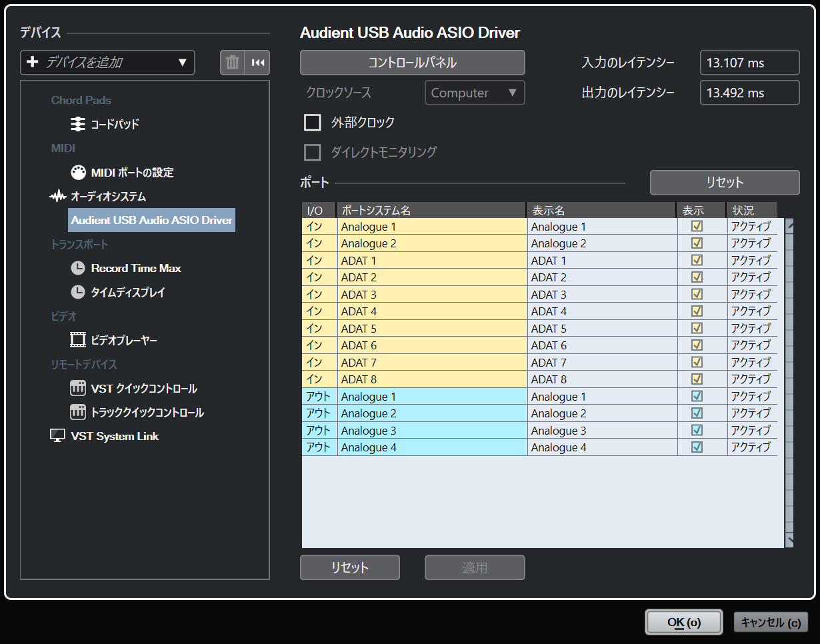Select タイムディスプレイ tree item

click(x=128, y=292)
